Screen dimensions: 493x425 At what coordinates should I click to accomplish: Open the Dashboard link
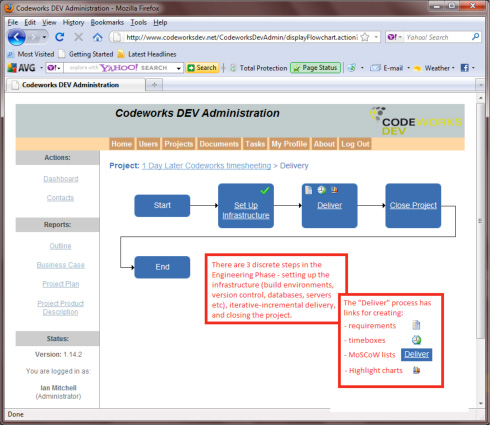[61, 179]
